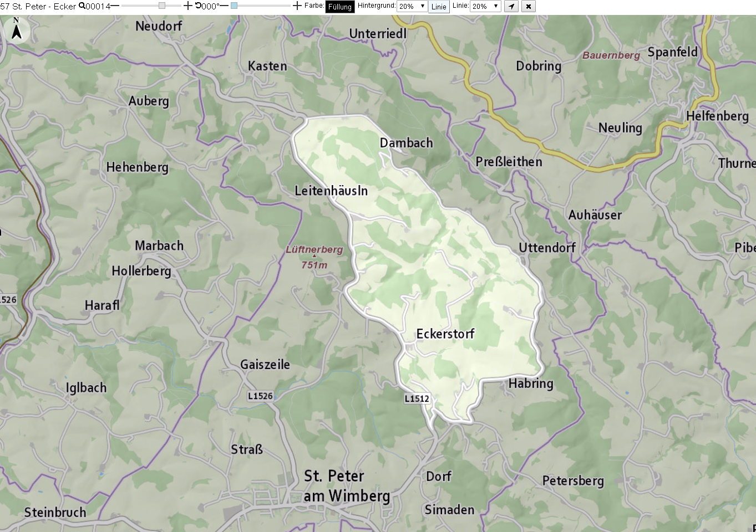Click the Eckerstorf map label

coord(445,334)
